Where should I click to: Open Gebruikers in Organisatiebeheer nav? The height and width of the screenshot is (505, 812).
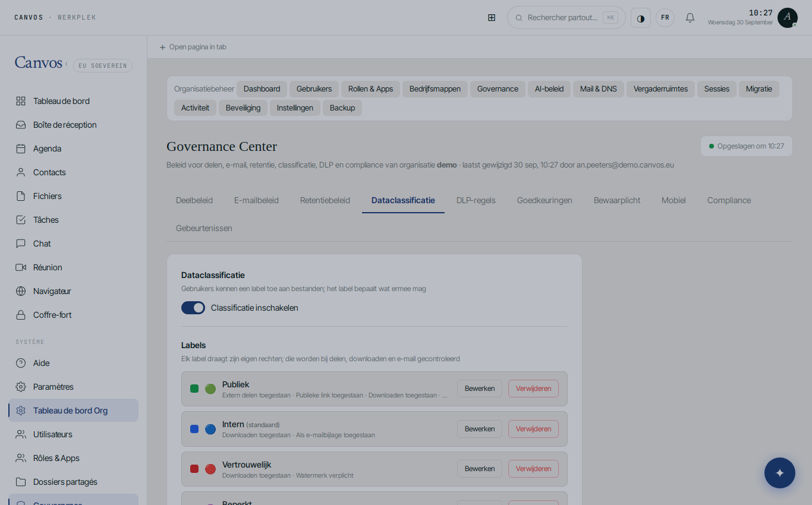(x=314, y=89)
